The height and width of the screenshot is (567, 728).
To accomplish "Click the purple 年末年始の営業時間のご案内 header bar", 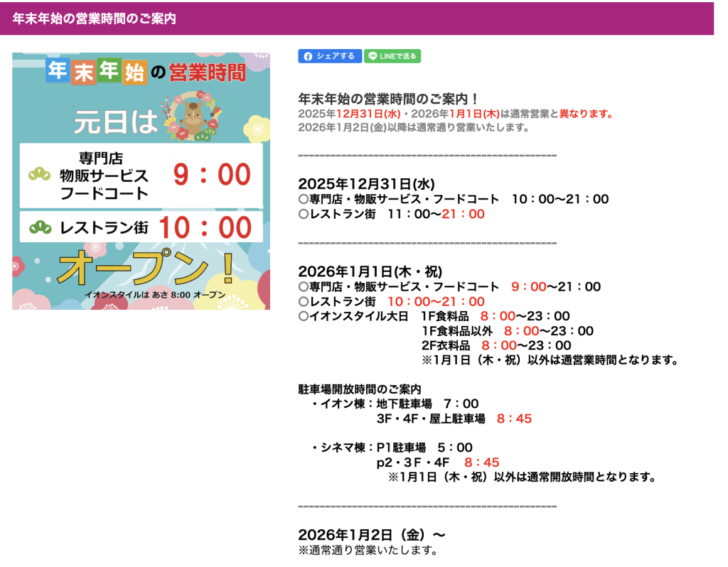I will [357, 18].
